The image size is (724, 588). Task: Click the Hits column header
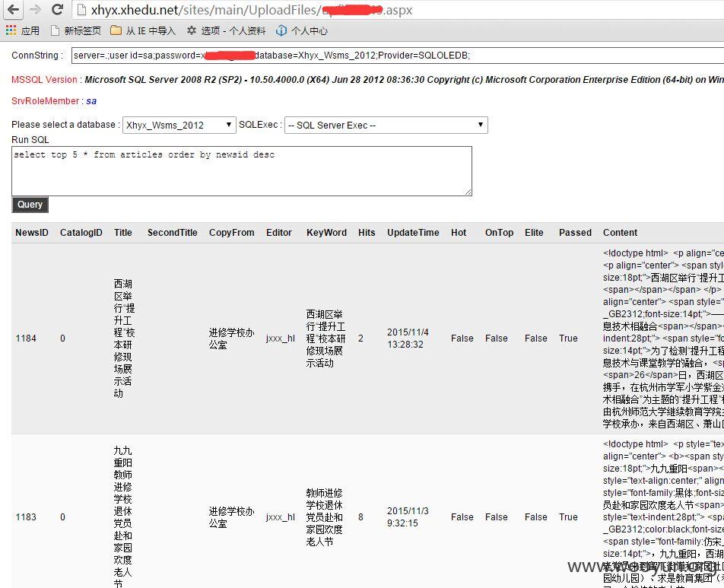tap(367, 233)
